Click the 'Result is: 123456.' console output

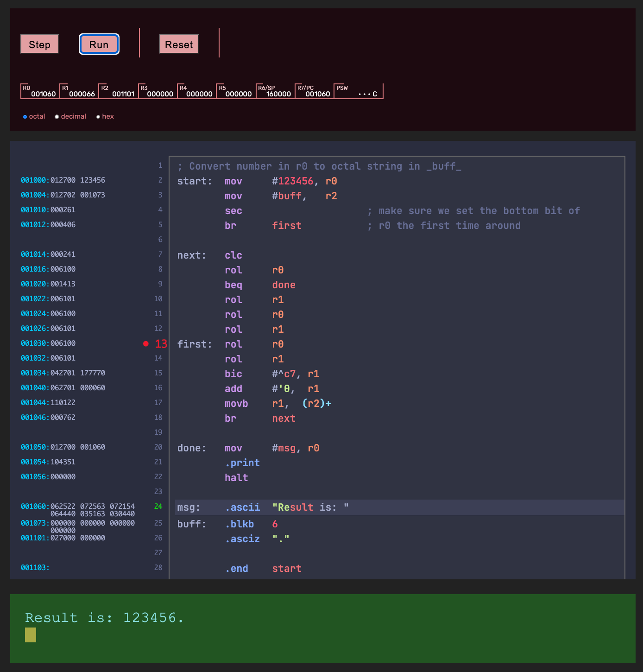tap(105, 618)
